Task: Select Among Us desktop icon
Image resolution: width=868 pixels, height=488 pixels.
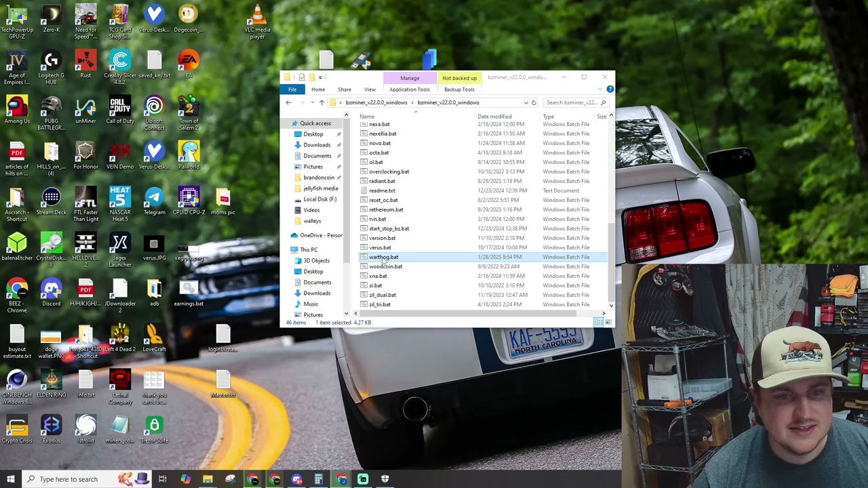Action: tap(17, 110)
